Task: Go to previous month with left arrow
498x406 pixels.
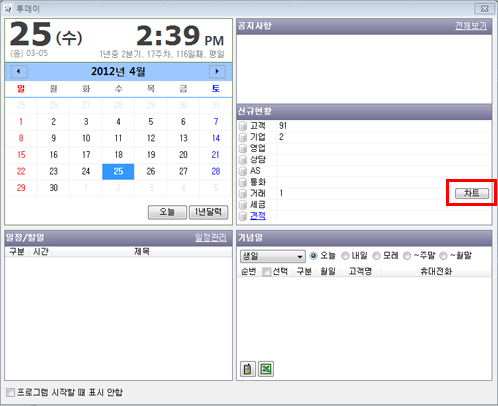Action: click(19, 72)
